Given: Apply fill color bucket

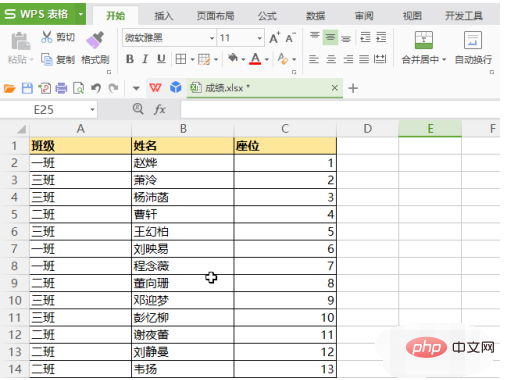Looking at the screenshot, I should click(233, 59).
